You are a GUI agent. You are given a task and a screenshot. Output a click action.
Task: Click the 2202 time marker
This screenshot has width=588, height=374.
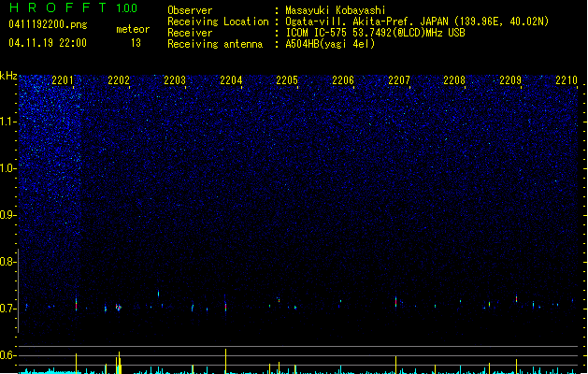coord(119,80)
